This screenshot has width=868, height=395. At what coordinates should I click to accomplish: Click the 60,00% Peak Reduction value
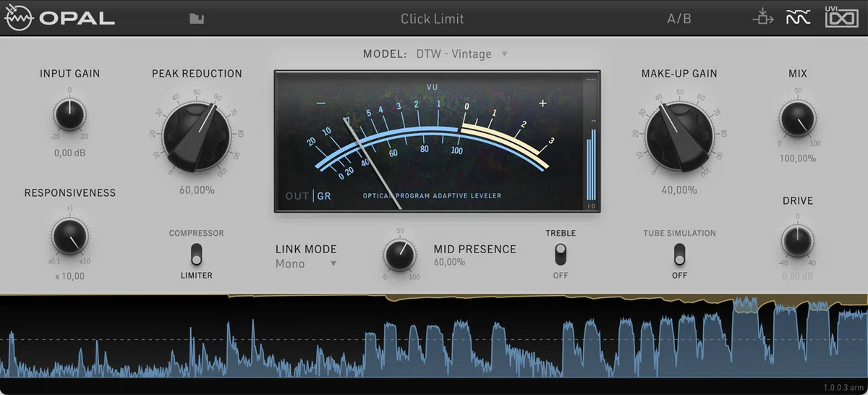tap(197, 190)
